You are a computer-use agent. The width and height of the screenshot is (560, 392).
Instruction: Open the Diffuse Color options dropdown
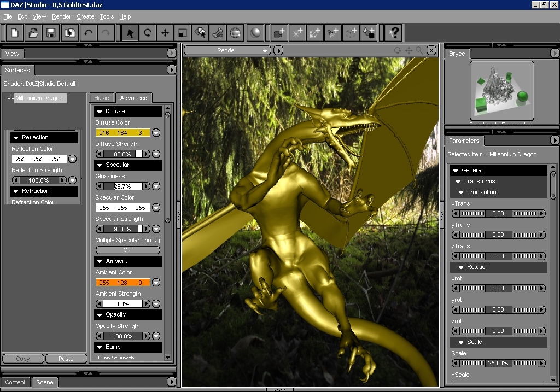click(156, 133)
